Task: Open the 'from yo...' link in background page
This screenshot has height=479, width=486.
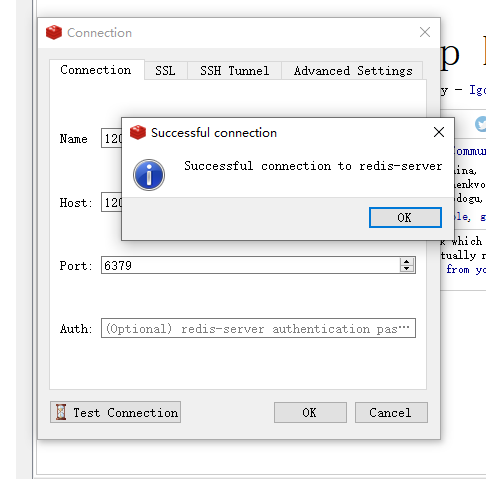Action: coord(466,269)
